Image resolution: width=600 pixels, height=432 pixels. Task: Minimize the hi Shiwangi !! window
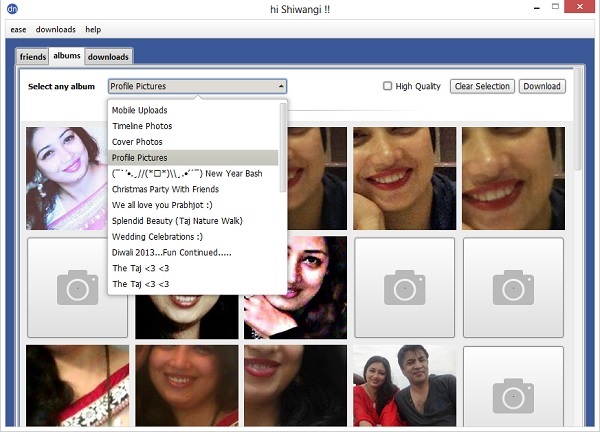[537, 8]
